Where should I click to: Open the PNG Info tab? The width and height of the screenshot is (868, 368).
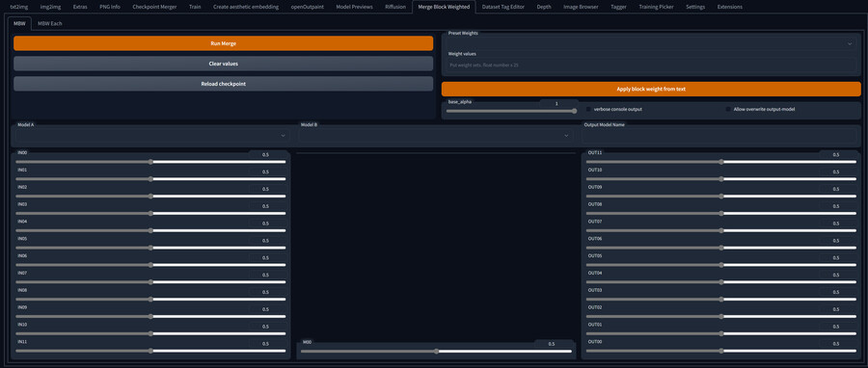110,7
